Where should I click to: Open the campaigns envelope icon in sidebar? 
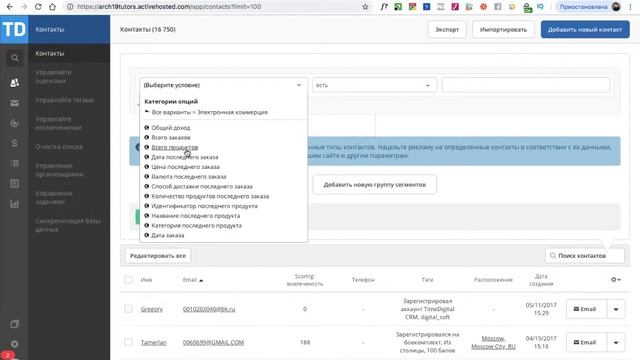(15, 103)
